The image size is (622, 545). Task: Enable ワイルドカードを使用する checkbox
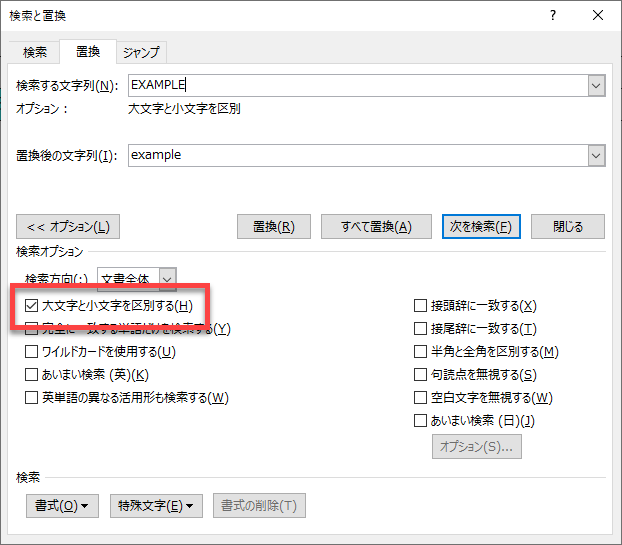pyautogui.click(x=32, y=351)
